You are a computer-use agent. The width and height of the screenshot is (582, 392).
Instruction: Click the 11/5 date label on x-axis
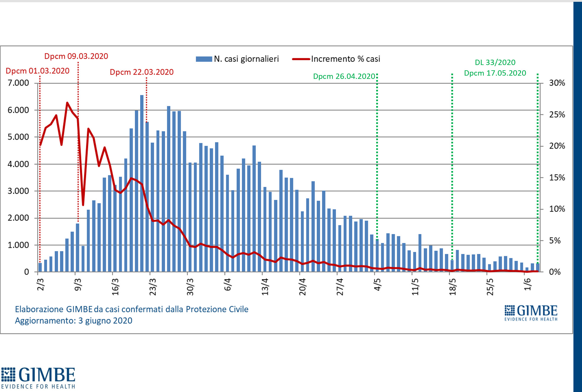click(415, 287)
